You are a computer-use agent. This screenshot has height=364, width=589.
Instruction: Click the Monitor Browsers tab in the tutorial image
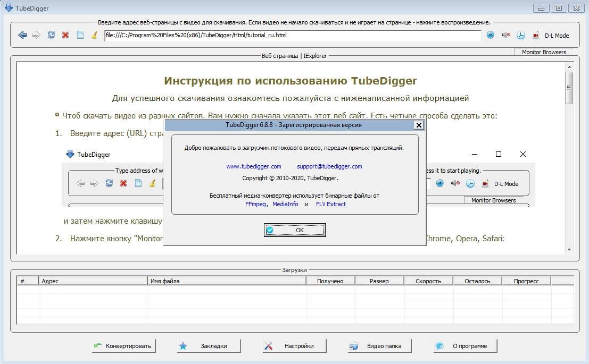(x=494, y=200)
